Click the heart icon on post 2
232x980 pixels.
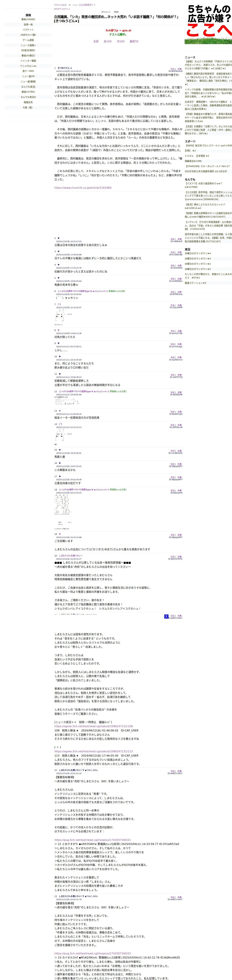point(58,238)
